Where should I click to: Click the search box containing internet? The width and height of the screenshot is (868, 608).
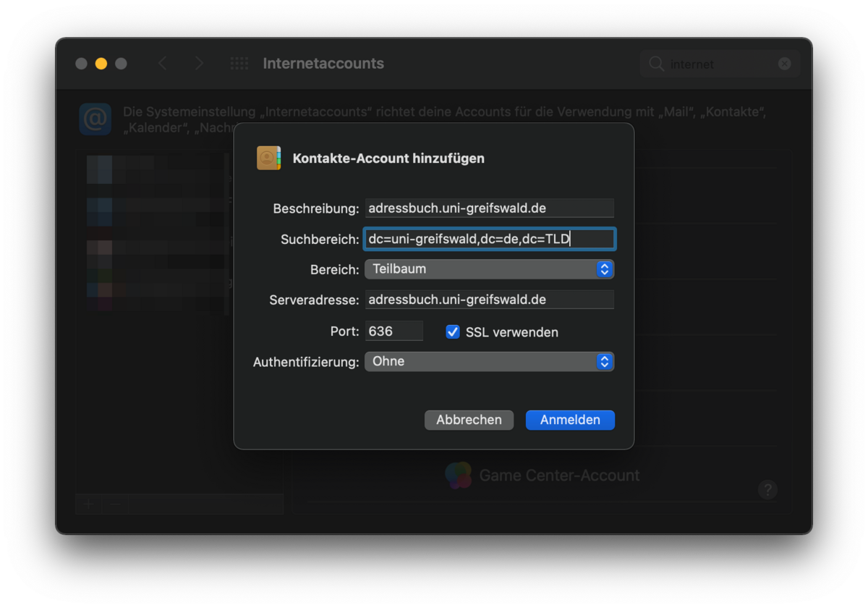pos(716,64)
